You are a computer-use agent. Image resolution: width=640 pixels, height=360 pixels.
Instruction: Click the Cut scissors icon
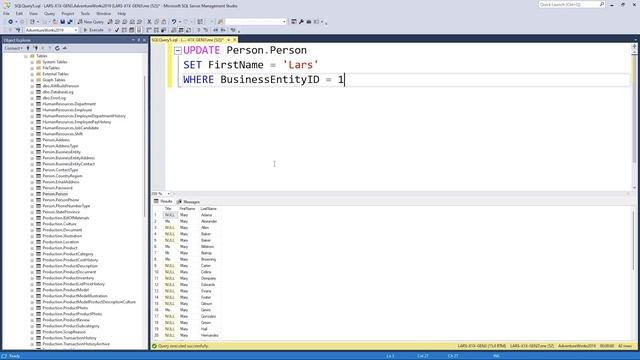point(149,22)
